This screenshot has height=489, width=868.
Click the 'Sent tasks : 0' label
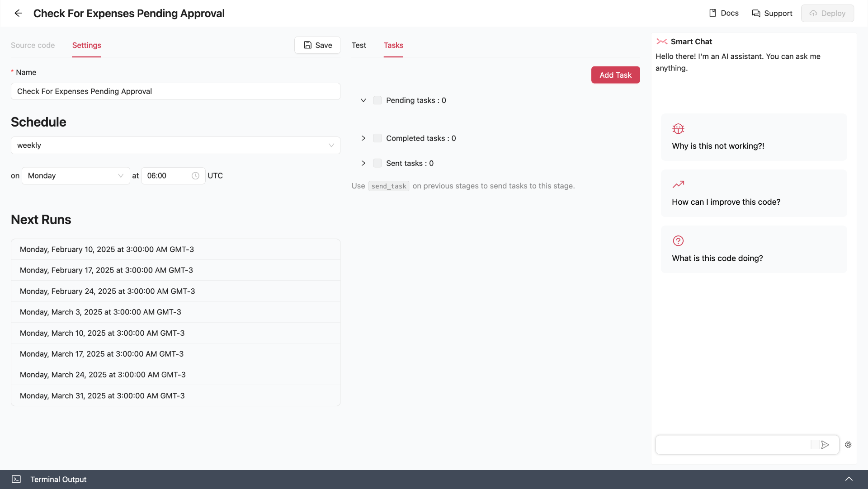tap(410, 163)
